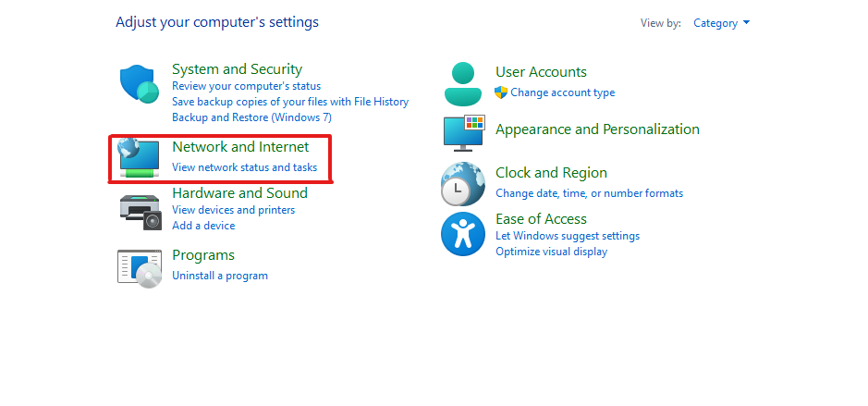Click Review your computer's status
Screen dimensions: 868x406
247,86
